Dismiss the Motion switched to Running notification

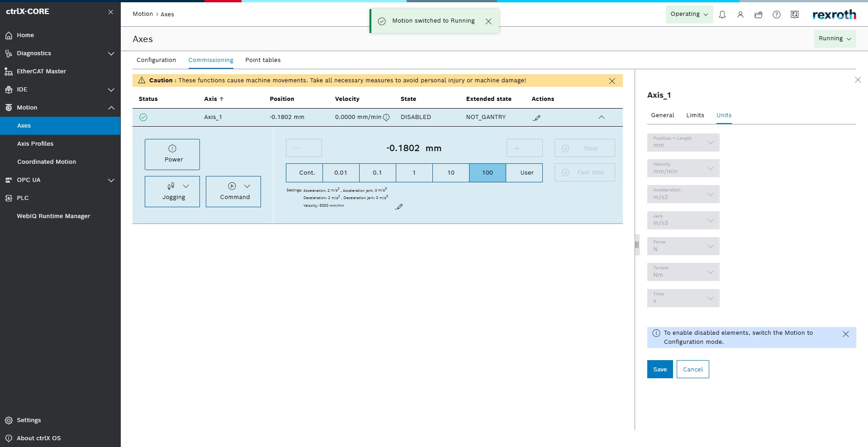tap(489, 21)
